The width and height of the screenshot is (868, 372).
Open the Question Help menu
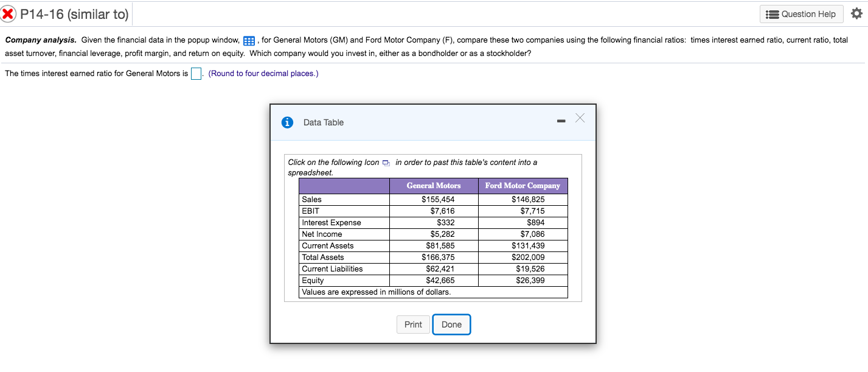coord(802,14)
